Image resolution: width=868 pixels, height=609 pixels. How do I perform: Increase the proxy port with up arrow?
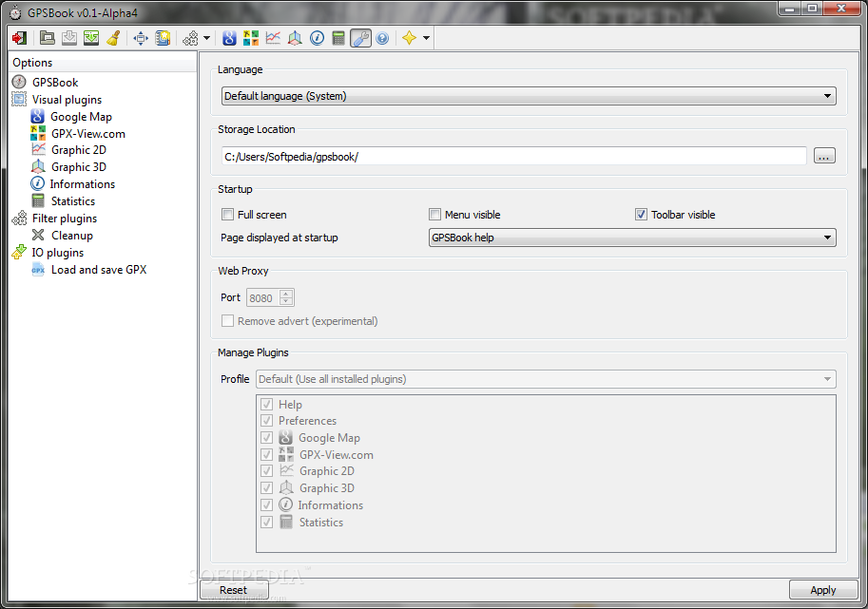click(x=286, y=294)
